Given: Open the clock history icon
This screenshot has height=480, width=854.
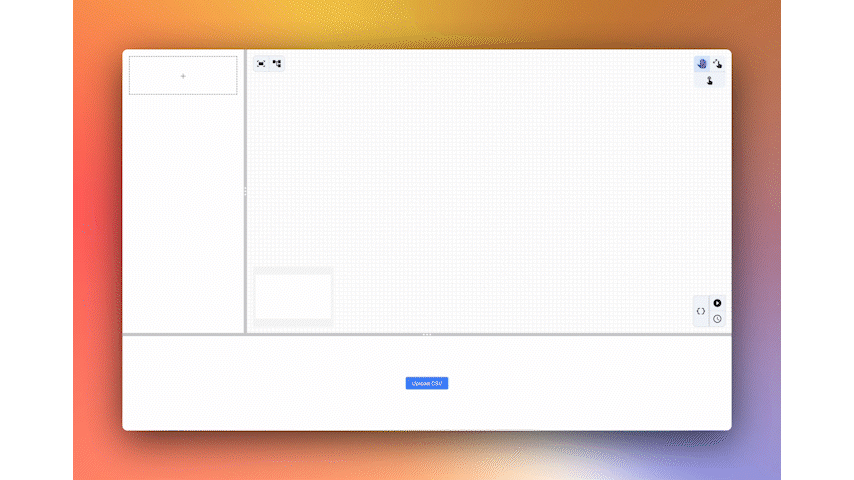Looking at the screenshot, I should (717, 319).
